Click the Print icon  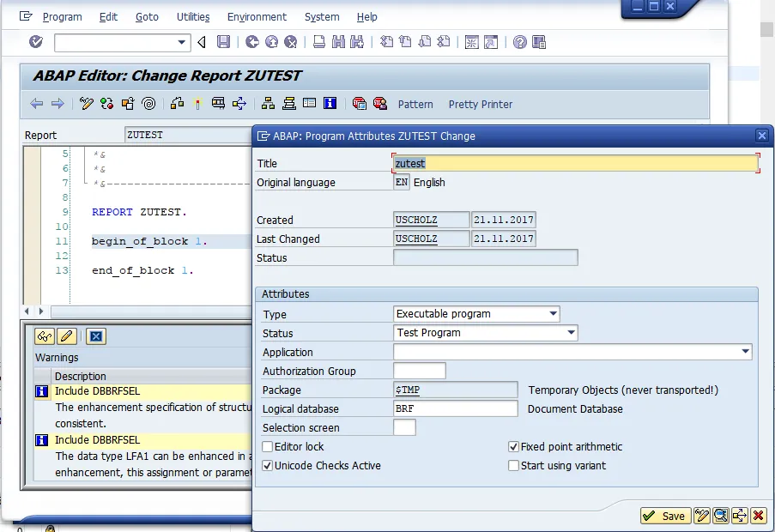pyautogui.click(x=319, y=42)
